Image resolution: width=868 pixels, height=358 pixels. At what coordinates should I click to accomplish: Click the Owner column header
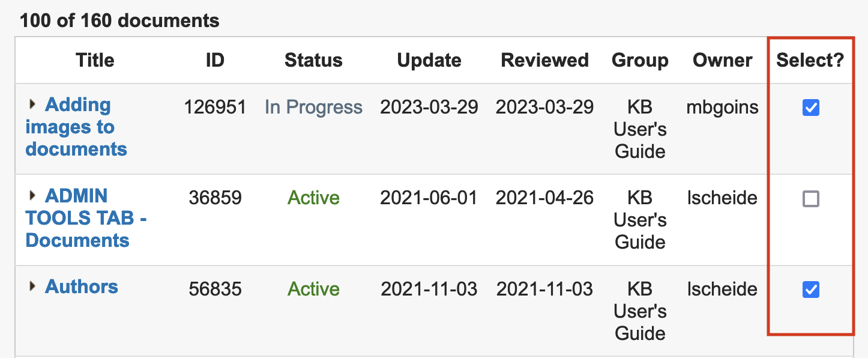[x=723, y=60]
